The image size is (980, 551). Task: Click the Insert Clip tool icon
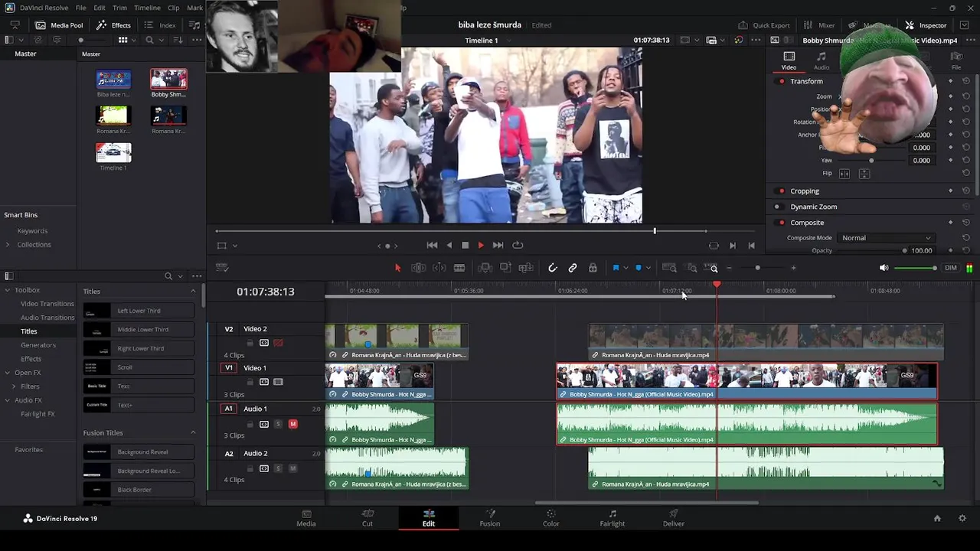[485, 268]
